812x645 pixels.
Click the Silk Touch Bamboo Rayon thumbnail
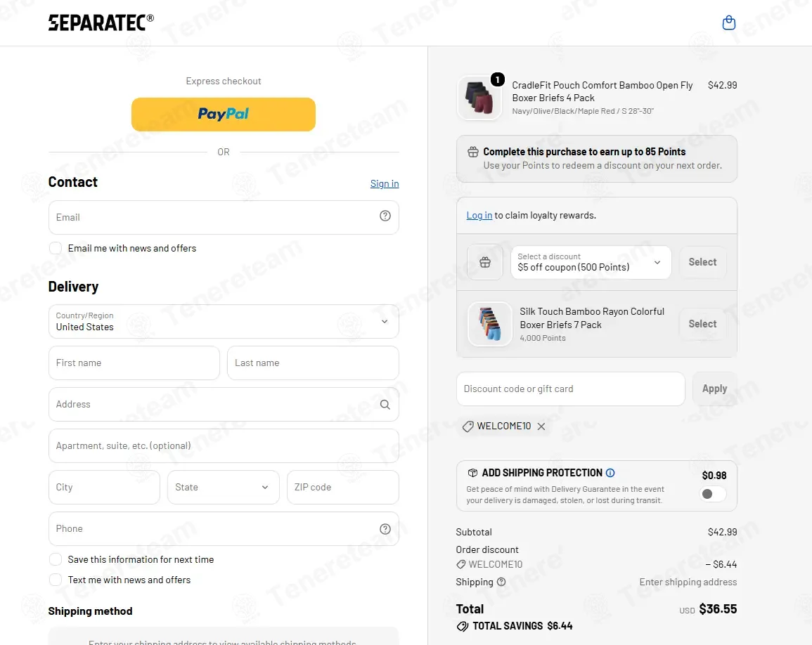pos(490,324)
